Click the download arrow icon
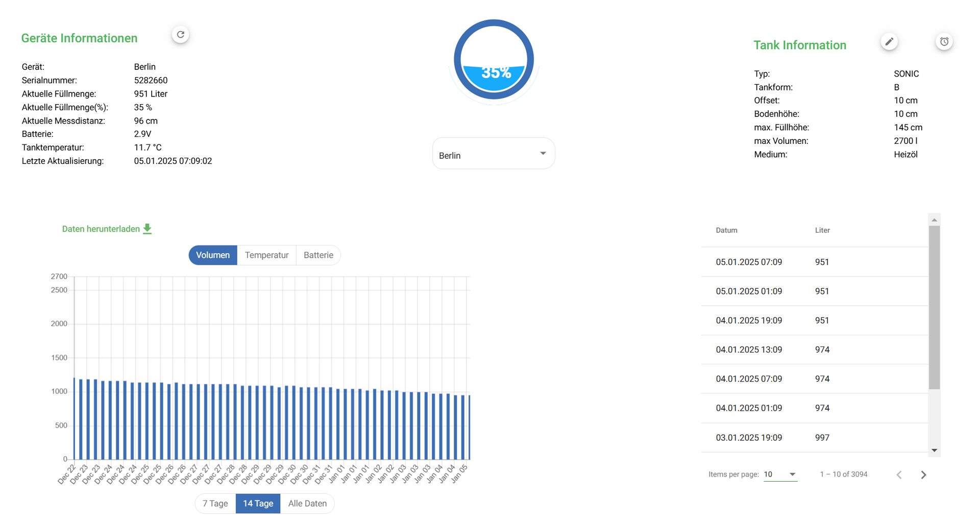Viewport: 980px width, 523px height. coord(148,229)
